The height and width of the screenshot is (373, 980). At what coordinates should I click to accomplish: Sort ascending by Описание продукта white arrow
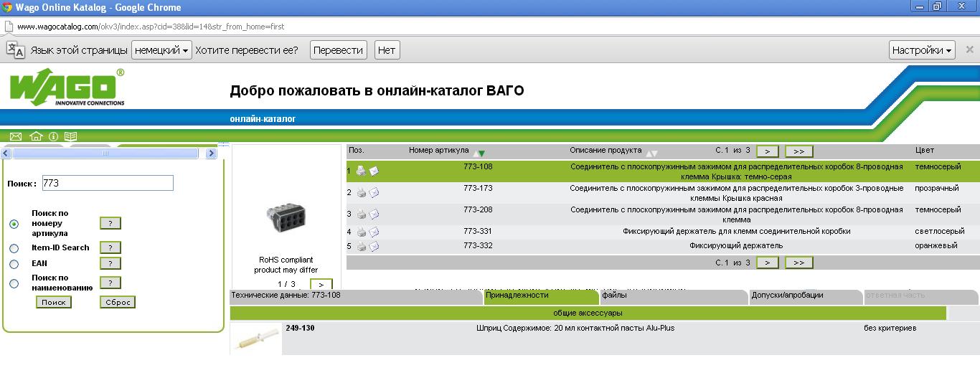point(649,152)
